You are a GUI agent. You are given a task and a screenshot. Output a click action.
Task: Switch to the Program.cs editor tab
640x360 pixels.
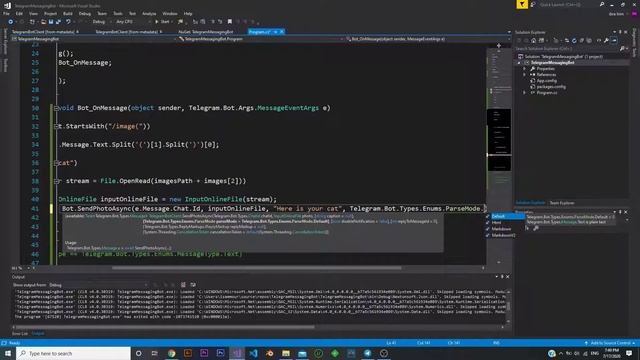point(260,31)
